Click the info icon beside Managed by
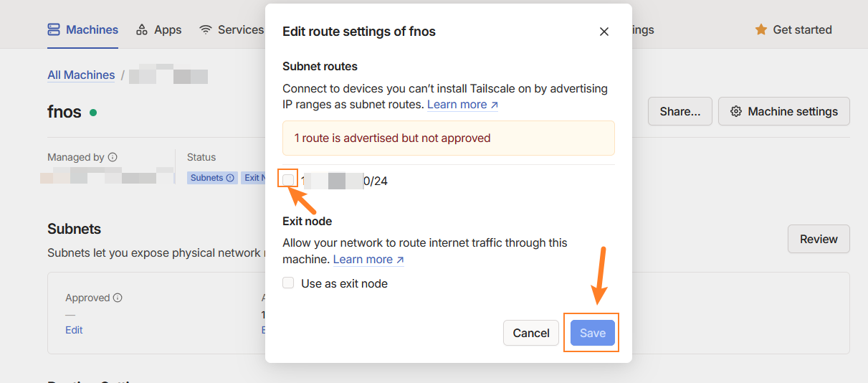 click(113, 157)
